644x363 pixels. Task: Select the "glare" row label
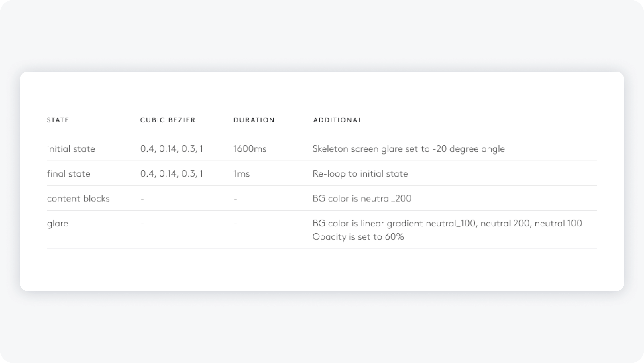tap(57, 223)
